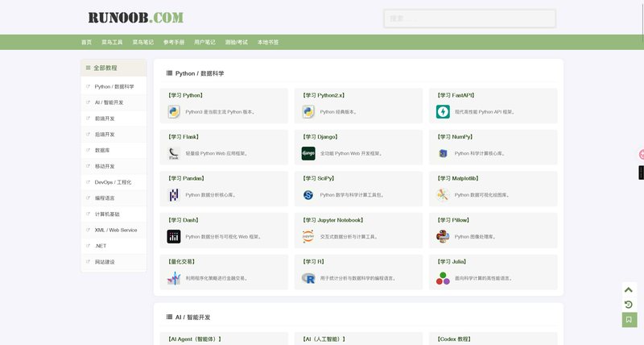The image size is (644, 345).
Task: Open the 【学习 Flask】 title link
Action: click(x=184, y=137)
